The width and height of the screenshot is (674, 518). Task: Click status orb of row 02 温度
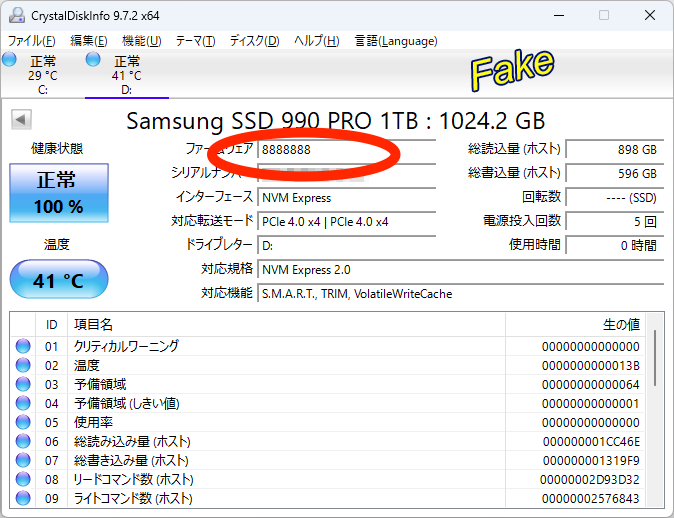pyautogui.click(x=23, y=365)
